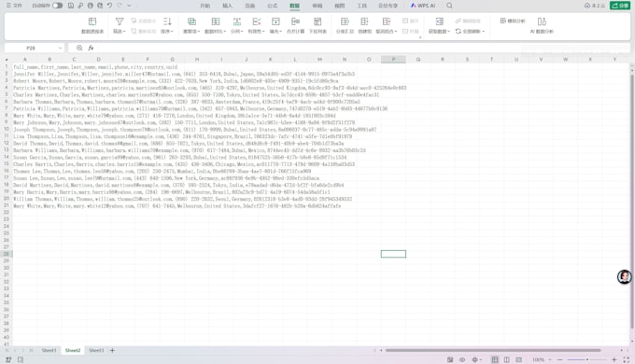The height and width of the screenshot is (364, 635).
Task: Select the row starting with Jennifer Miller
Action: click(x=184, y=74)
